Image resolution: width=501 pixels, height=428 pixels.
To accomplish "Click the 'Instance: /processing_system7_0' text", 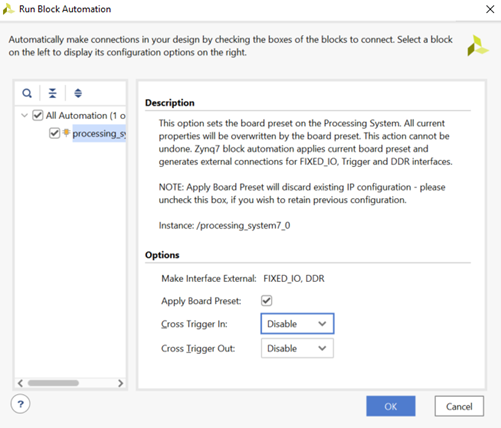I will (x=224, y=226).
